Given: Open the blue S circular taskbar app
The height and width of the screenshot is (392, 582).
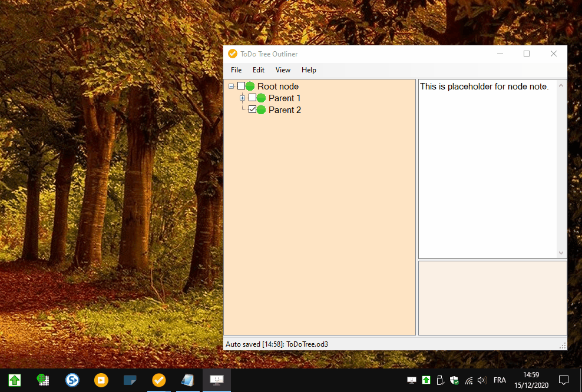Looking at the screenshot, I should point(72,380).
